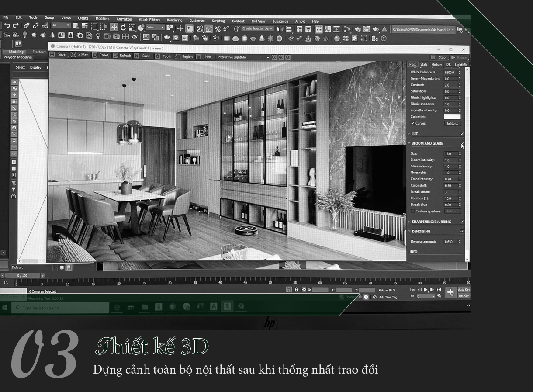Open the Default layer dropdown

click(33, 267)
